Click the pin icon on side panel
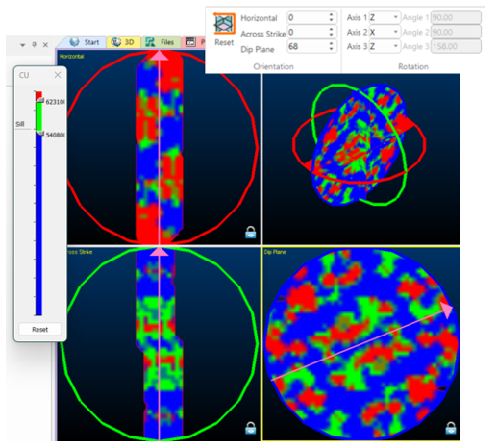The image size is (497, 448). 35,44
